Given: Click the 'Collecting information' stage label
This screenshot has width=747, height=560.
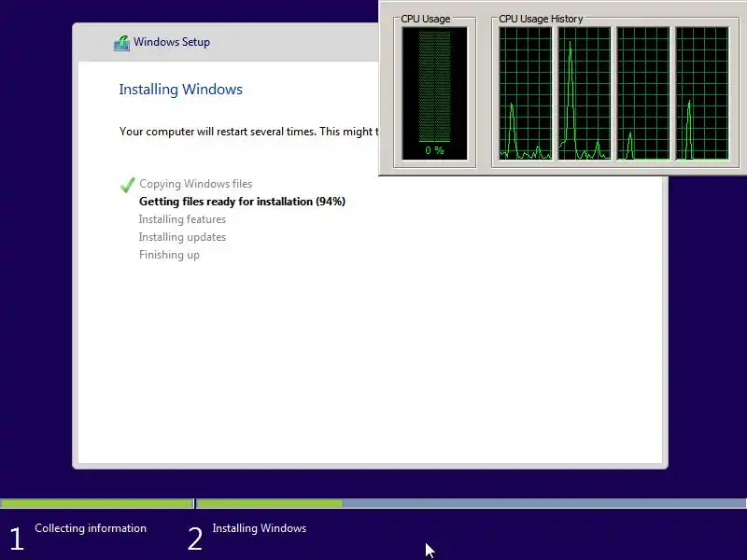Looking at the screenshot, I should coord(91,528).
